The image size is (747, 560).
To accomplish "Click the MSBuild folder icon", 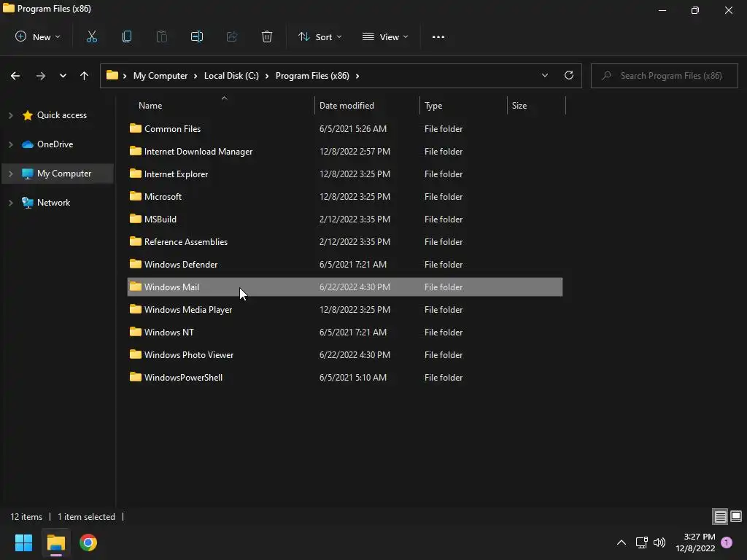I will (x=135, y=219).
